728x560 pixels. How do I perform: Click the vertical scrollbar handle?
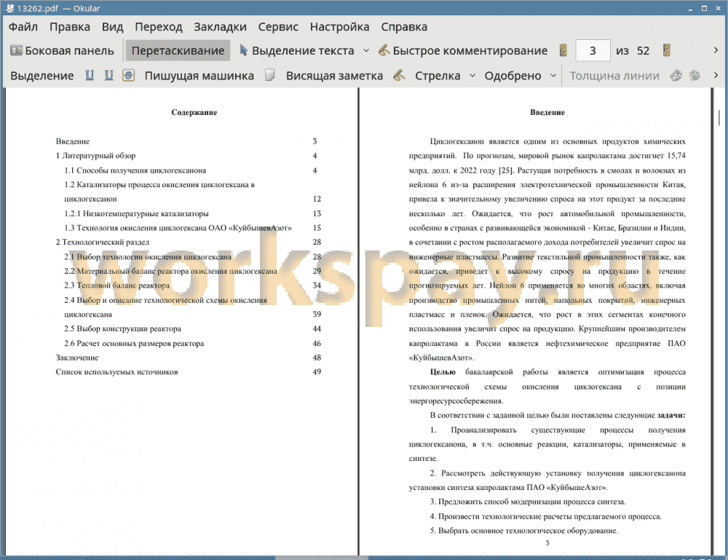pyautogui.click(x=719, y=117)
